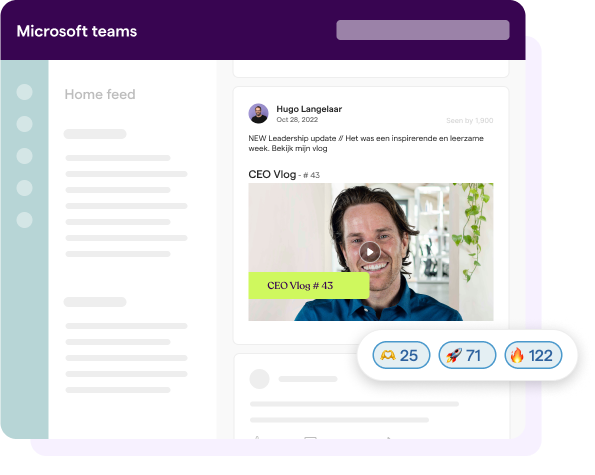Open the CEO Vlog - # 43 title
Screen dimensions: 595x475
click(284, 175)
